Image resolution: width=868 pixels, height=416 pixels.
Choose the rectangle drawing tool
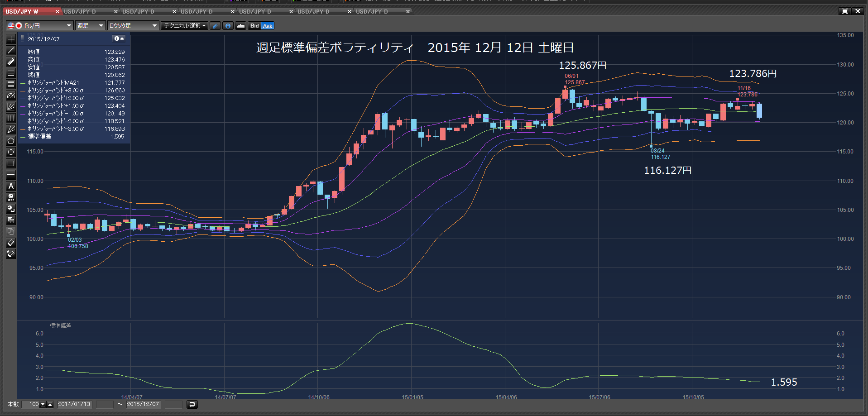(11, 164)
